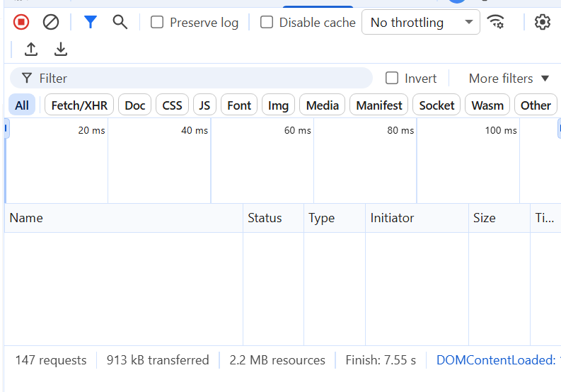Click the 60 ms timeline marker
The width and height of the screenshot is (561, 392).
coord(297,131)
